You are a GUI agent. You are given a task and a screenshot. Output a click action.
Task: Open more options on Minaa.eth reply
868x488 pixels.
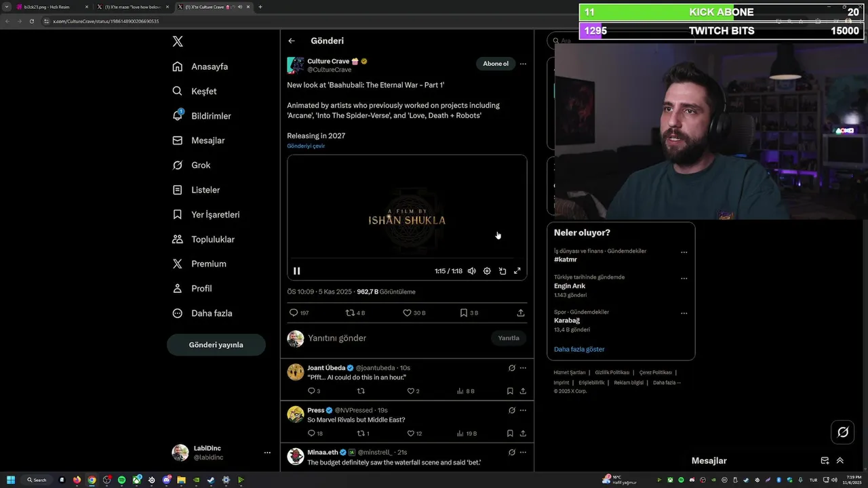click(x=523, y=452)
